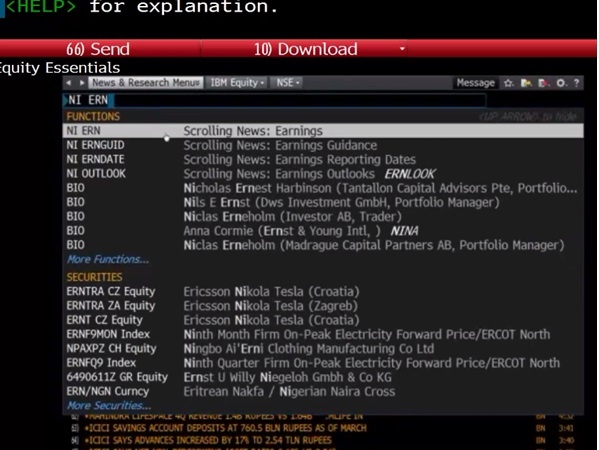Click the 66) Send button
The height and width of the screenshot is (450, 599).
click(x=98, y=49)
